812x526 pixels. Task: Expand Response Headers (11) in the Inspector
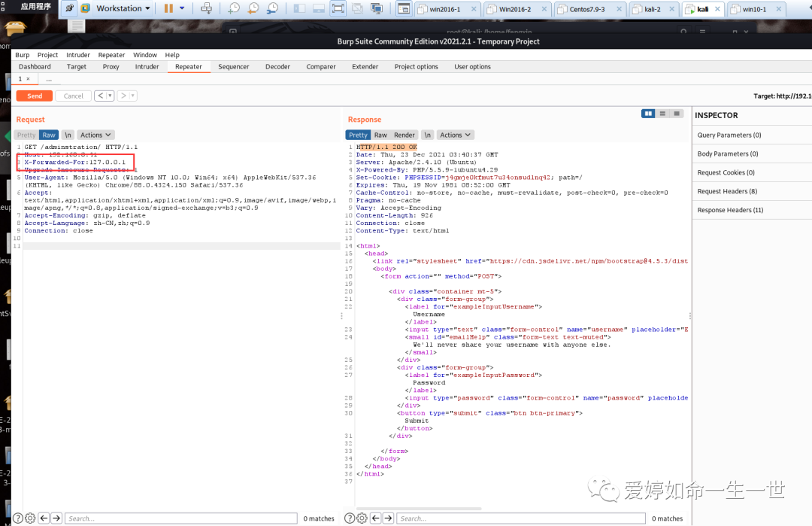[752, 209]
